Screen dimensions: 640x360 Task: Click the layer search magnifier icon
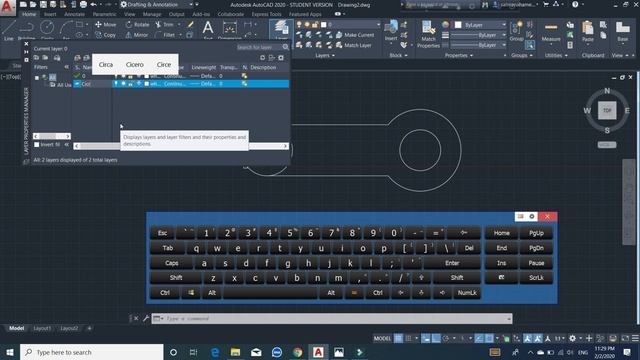(286, 47)
